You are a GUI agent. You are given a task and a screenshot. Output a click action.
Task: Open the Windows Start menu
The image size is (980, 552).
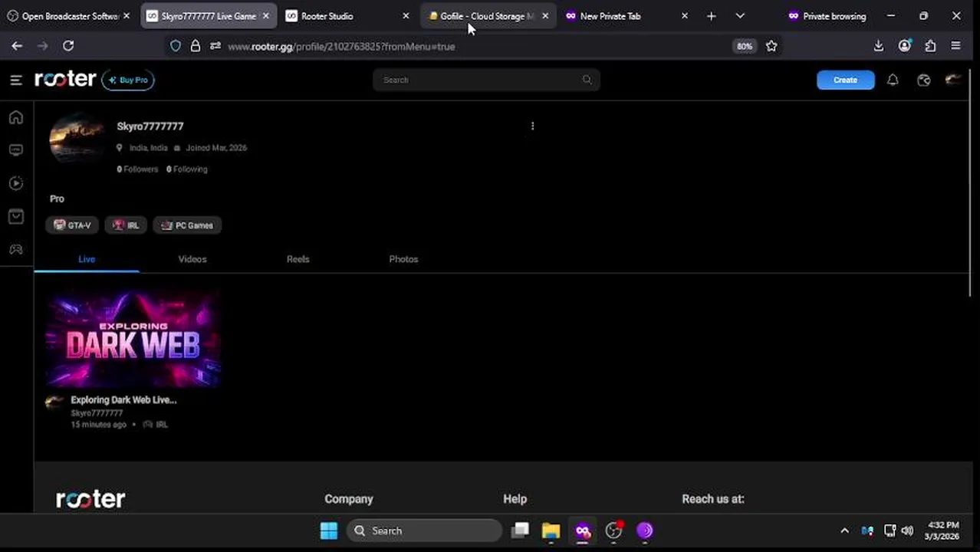329,531
